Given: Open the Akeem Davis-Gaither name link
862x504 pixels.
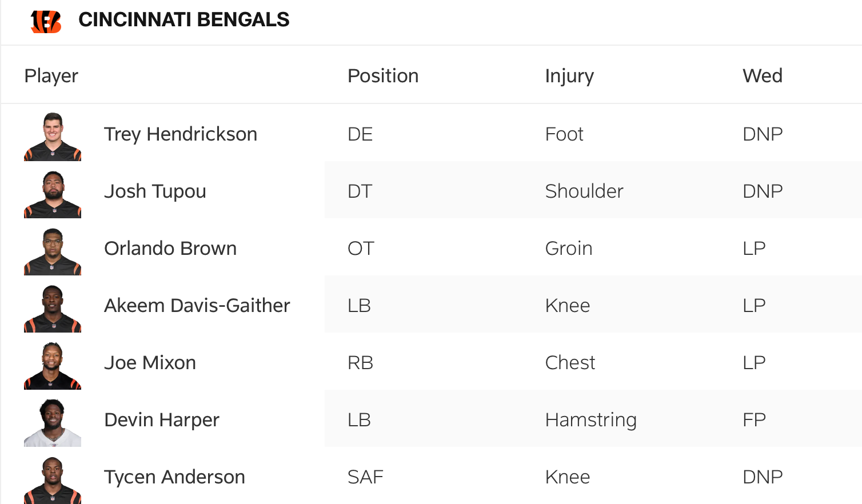Looking at the screenshot, I should (197, 306).
